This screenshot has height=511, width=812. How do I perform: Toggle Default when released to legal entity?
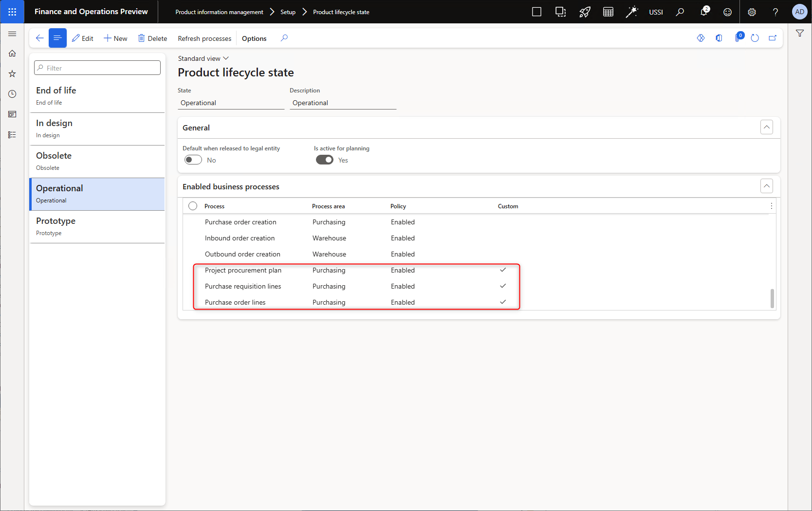(193, 160)
